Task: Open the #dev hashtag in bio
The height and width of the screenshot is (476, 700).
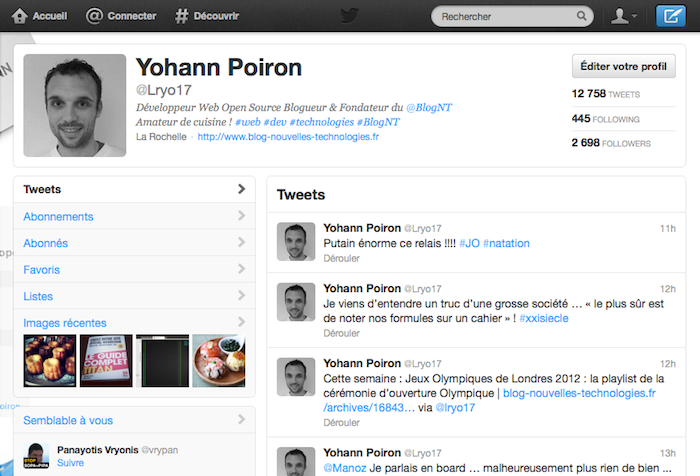Action: (275, 122)
